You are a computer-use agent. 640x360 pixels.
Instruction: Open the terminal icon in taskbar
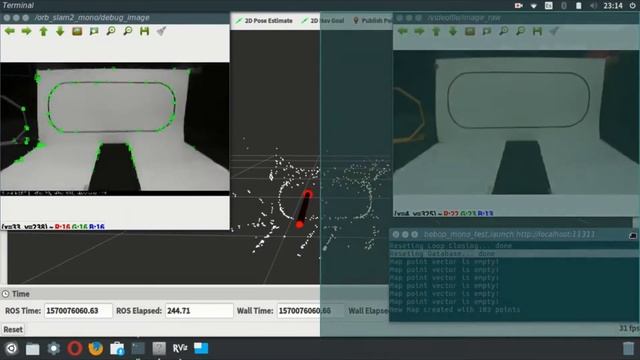click(138, 349)
